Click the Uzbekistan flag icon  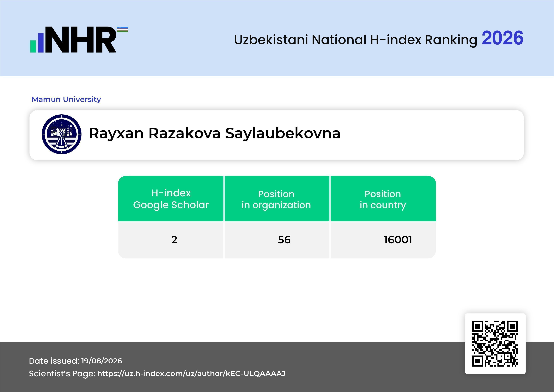coord(123,29)
